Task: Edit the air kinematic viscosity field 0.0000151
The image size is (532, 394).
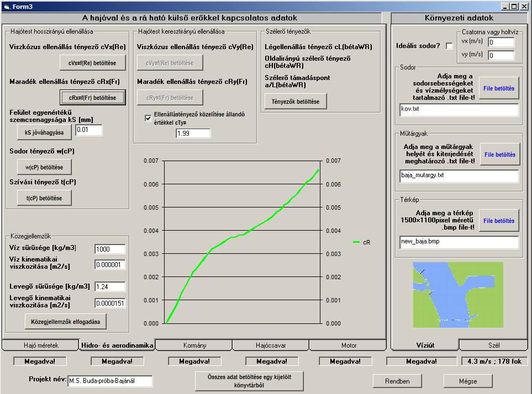Action: (x=110, y=303)
